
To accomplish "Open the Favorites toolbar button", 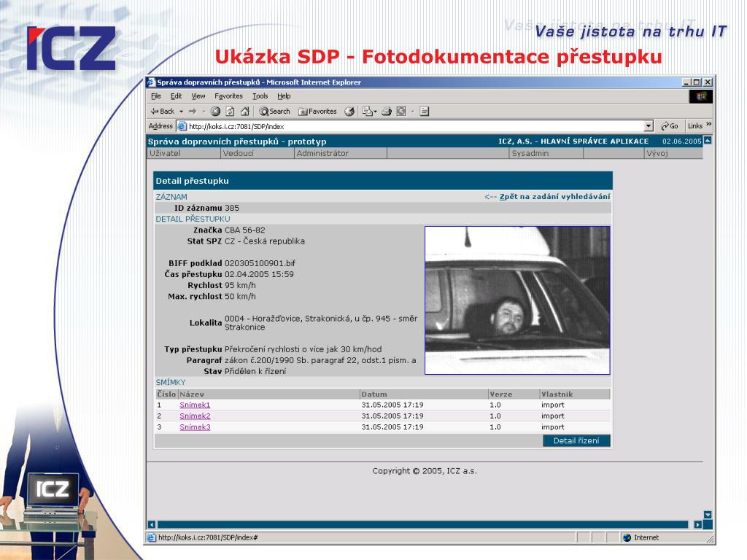I will 317,112.
